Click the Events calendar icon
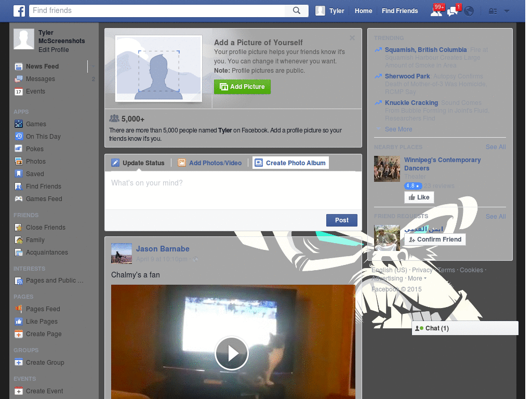This screenshot has height=399, width=532. pyautogui.click(x=19, y=91)
